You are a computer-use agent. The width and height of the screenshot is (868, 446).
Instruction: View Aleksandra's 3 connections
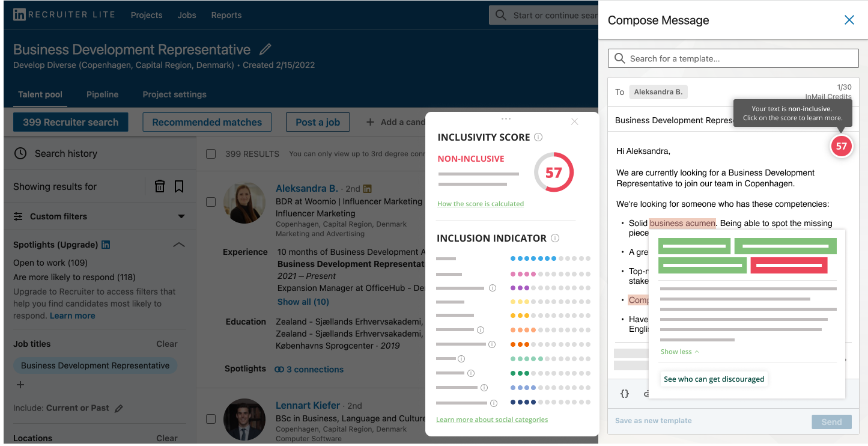[x=309, y=369]
